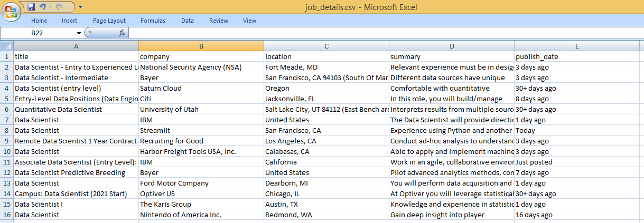644x223 pixels.
Task: Select the 'Data Scientist Predictive Breeding' cell
Action: point(76,172)
